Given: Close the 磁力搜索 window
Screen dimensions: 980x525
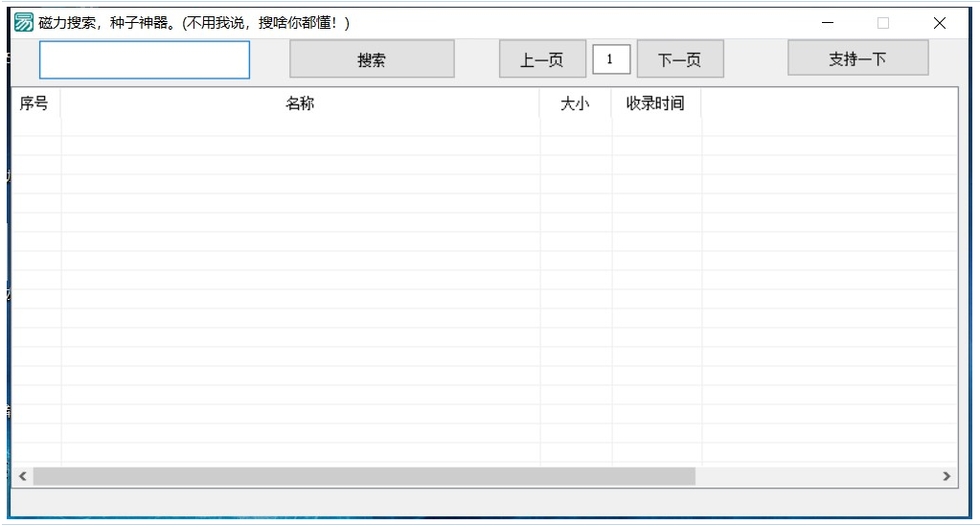Looking at the screenshot, I should [940, 23].
